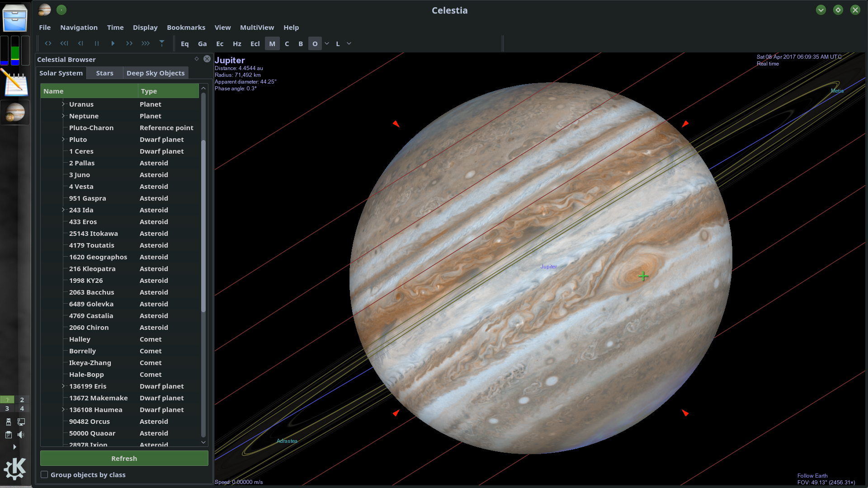Toggle the Ecl ecliptic line button
This screenshot has width=868, height=488.
click(x=255, y=44)
